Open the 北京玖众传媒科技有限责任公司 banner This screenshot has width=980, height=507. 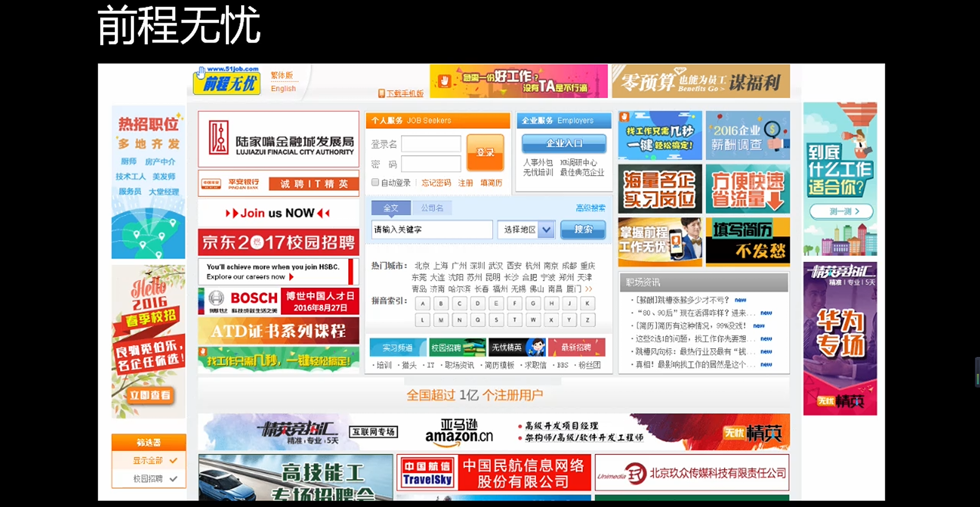click(692, 473)
